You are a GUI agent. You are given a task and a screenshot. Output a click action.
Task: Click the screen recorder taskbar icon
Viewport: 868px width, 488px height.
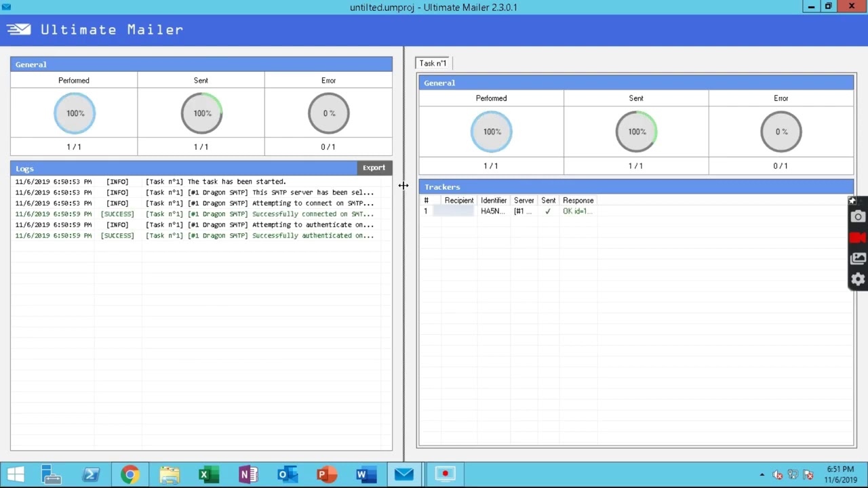click(445, 474)
